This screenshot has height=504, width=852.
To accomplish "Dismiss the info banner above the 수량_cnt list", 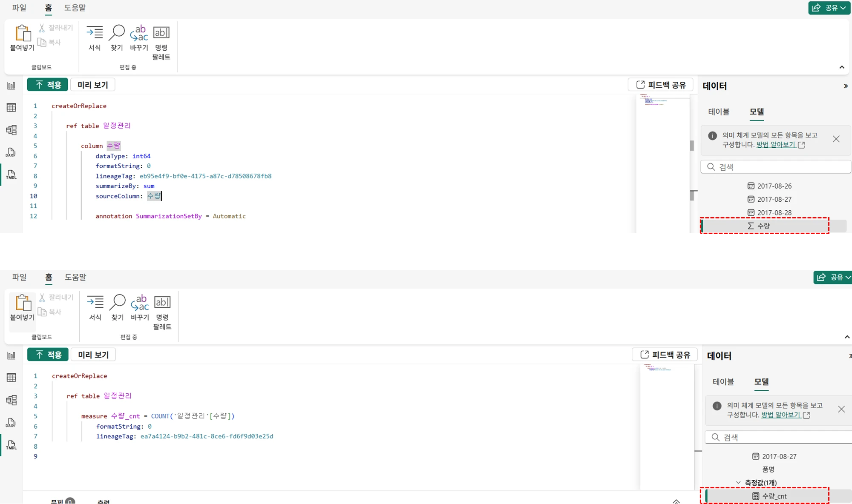I will click(x=841, y=409).
